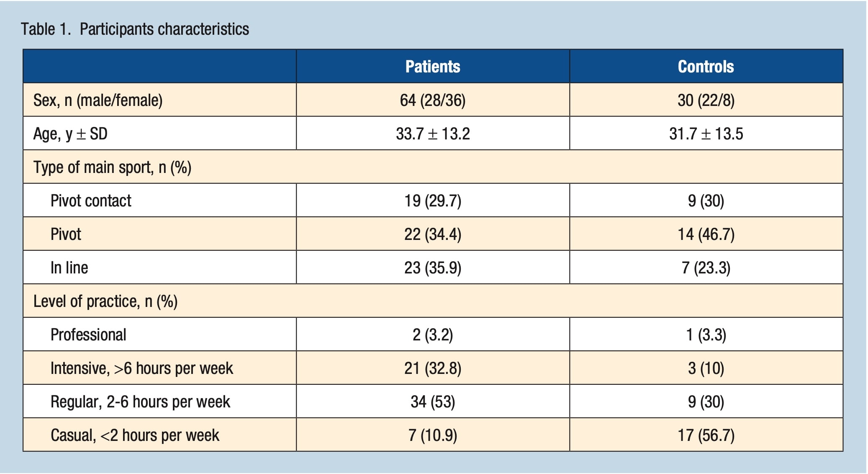Click the controls Casual value "17 (56.7)"
Viewport: 868px width, 474px height.
tap(706, 435)
